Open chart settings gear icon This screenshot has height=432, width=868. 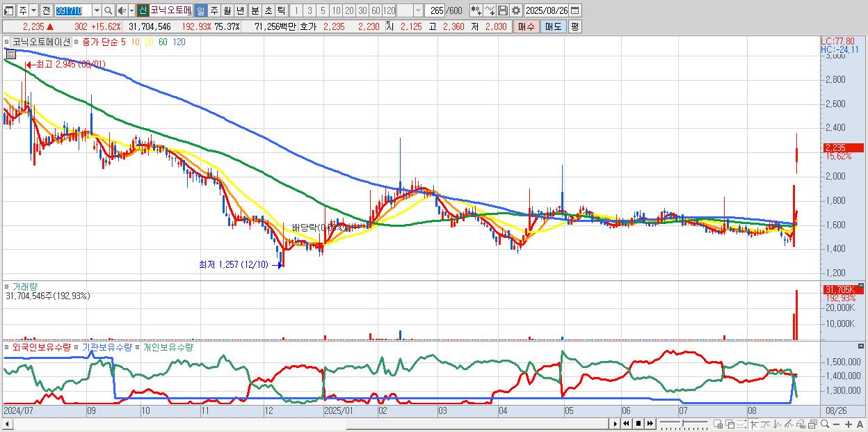[516, 10]
